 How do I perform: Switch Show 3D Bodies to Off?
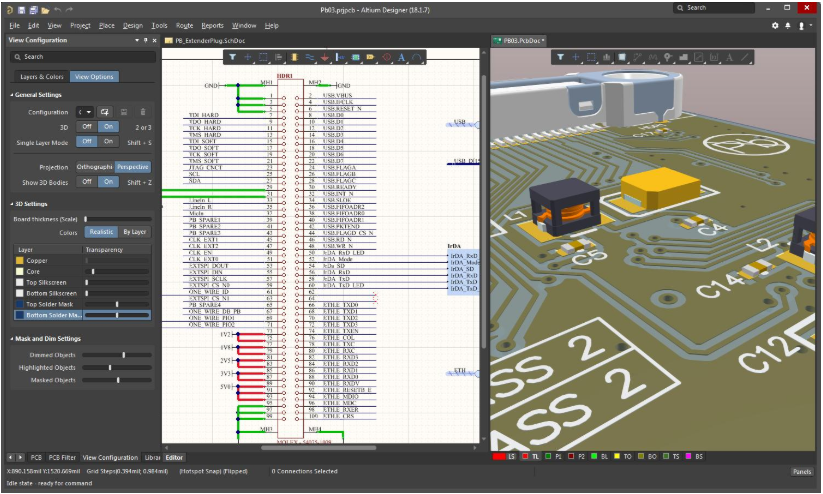coord(87,182)
